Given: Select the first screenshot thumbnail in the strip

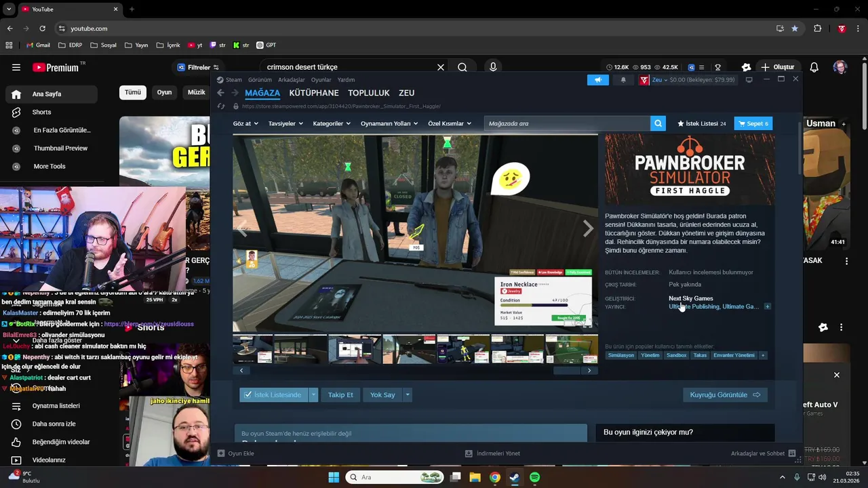Looking at the screenshot, I should click(x=253, y=349).
